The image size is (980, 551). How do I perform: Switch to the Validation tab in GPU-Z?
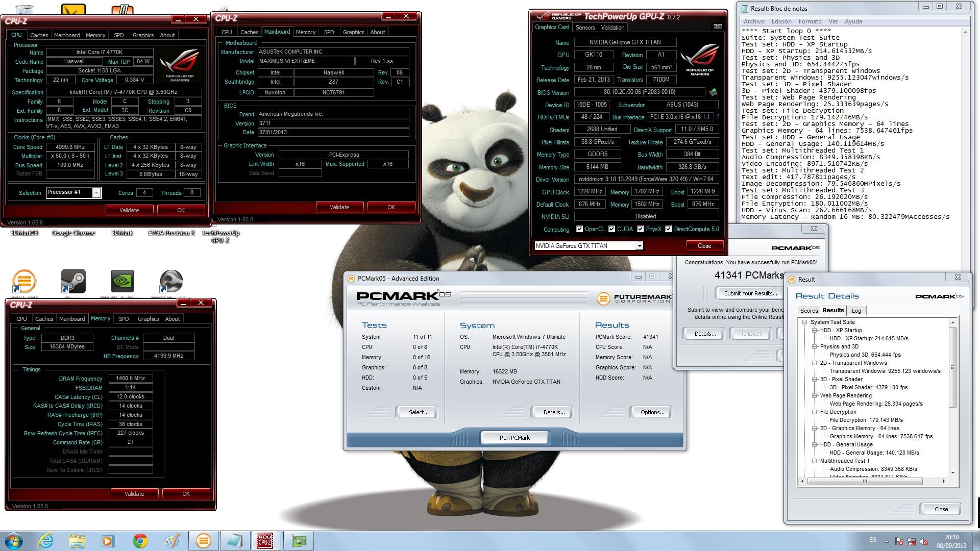612,28
